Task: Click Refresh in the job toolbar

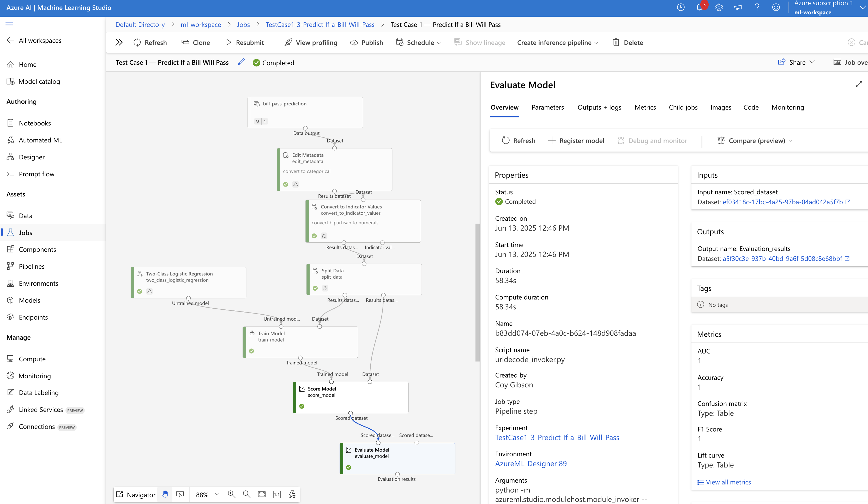Action: 150,42
